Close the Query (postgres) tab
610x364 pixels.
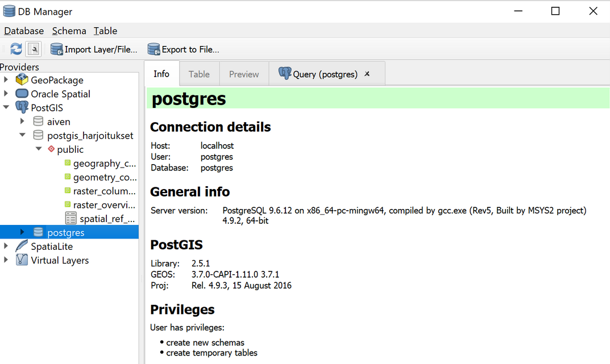pyautogui.click(x=367, y=74)
